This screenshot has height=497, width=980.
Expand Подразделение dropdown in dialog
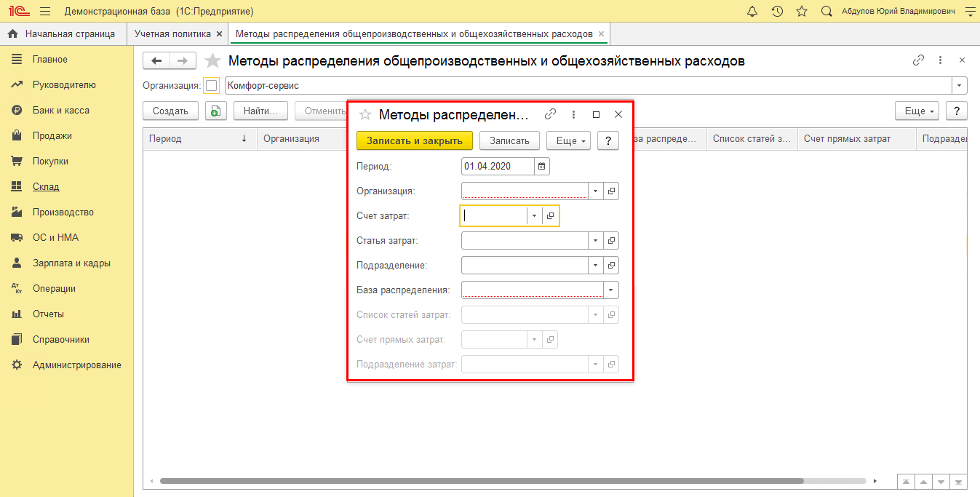pos(595,266)
